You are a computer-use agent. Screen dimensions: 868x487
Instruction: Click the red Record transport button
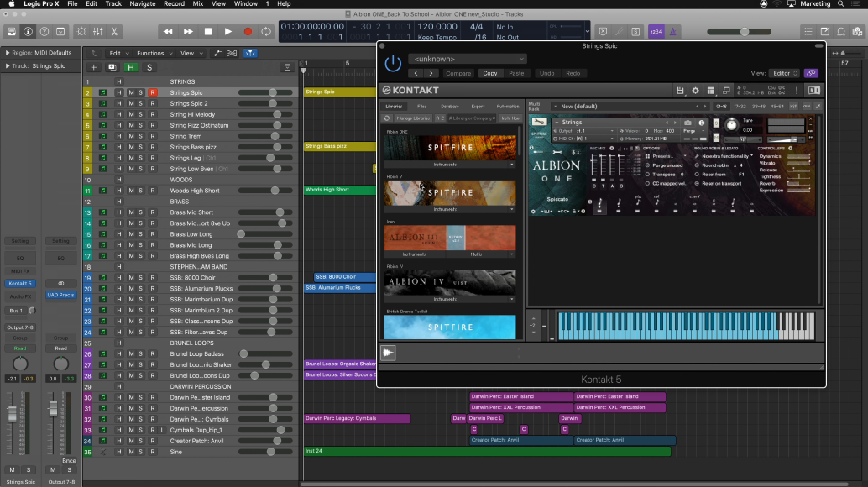[247, 32]
